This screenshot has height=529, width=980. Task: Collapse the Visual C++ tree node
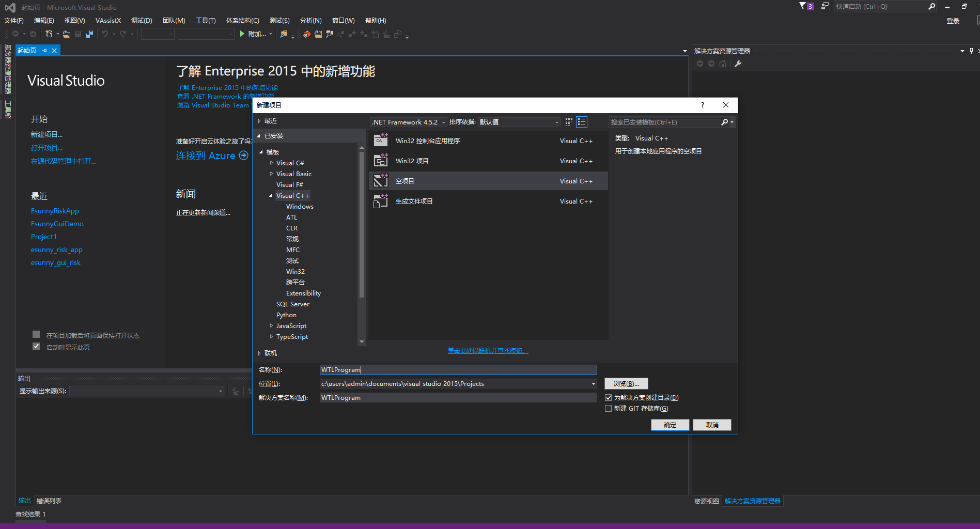pos(271,195)
